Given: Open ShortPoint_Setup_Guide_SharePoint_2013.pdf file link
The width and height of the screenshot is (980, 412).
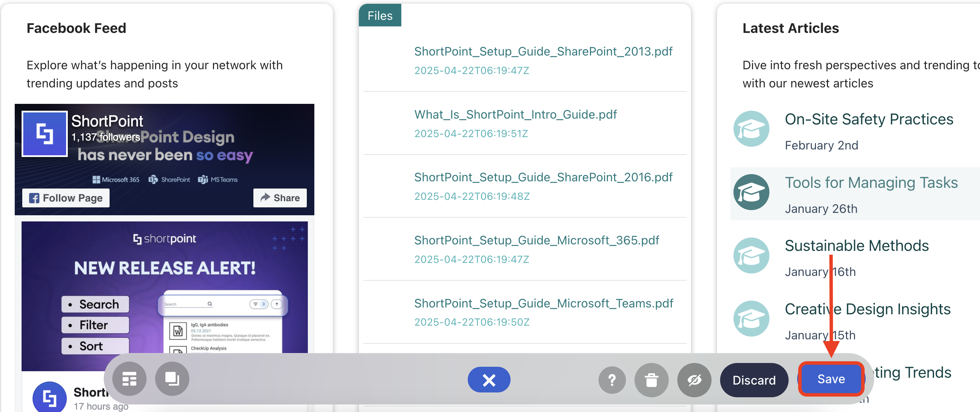Looking at the screenshot, I should tap(543, 51).
